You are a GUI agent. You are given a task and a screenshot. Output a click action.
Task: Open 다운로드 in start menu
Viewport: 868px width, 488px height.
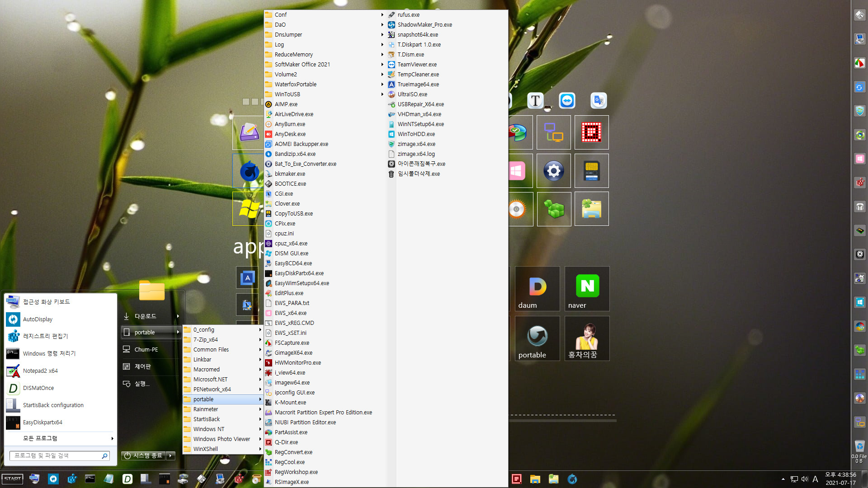pos(151,316)
